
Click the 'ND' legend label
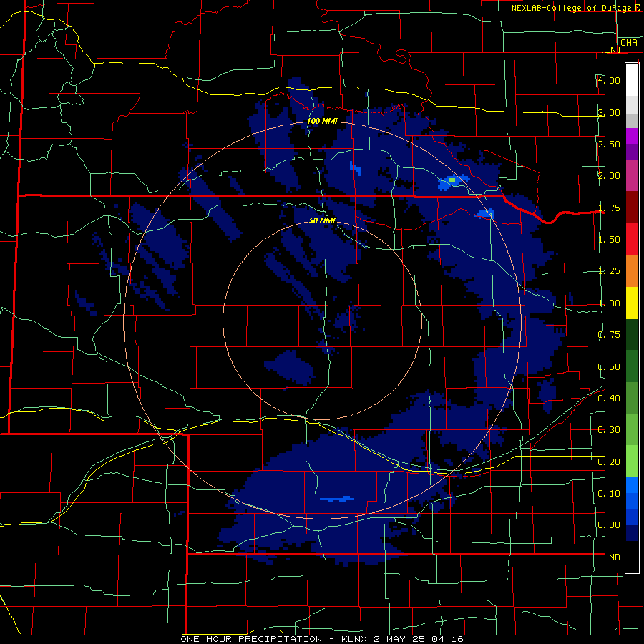click(x=615, y=557)
